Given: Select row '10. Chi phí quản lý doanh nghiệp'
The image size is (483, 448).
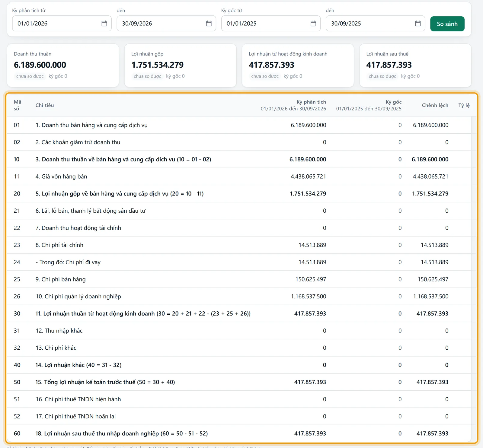Looking at the screenshot, I should pos(239,297).
